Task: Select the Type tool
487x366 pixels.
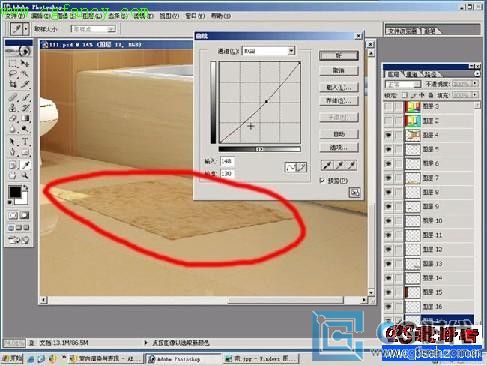Action: click(x=25, y=142)
